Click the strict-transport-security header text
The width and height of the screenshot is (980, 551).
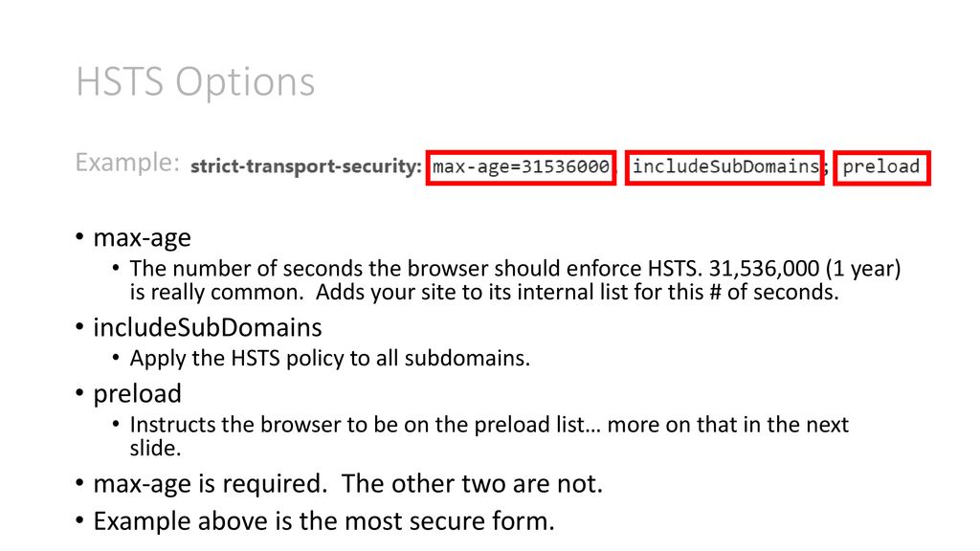click(x=306, y=166)
